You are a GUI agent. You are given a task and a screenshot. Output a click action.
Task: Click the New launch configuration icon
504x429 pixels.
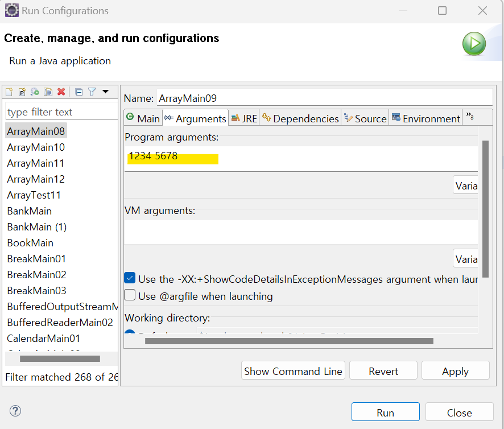(x=9, y=92)
